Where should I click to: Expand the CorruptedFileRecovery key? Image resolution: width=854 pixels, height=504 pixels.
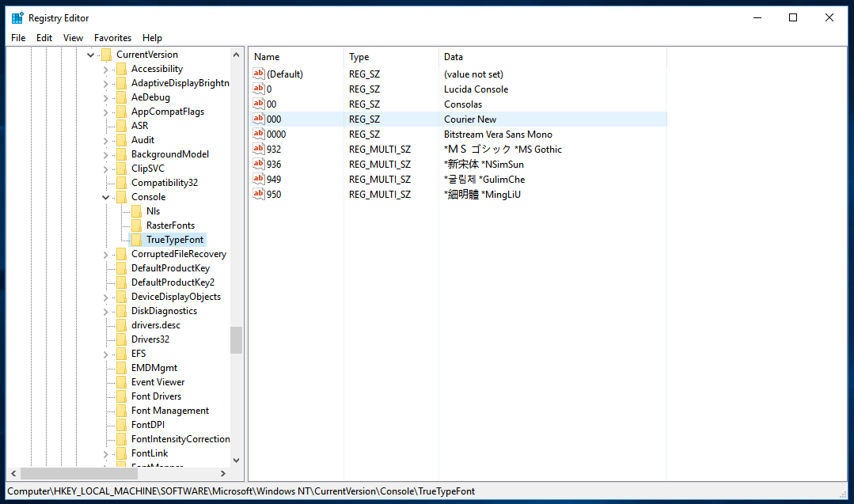point(105,254)
